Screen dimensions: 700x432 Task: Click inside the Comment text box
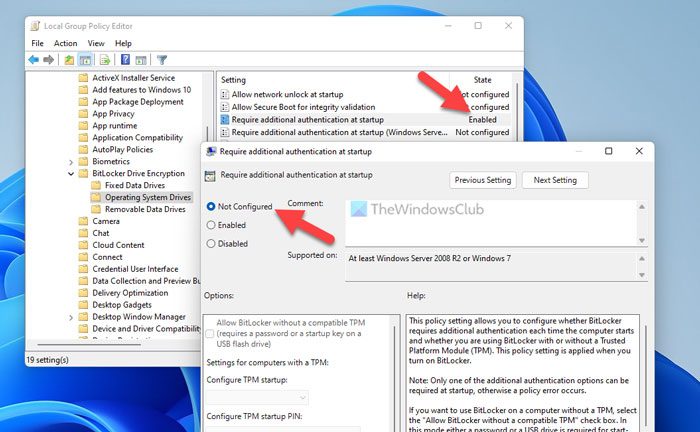(x=491, y=223)
